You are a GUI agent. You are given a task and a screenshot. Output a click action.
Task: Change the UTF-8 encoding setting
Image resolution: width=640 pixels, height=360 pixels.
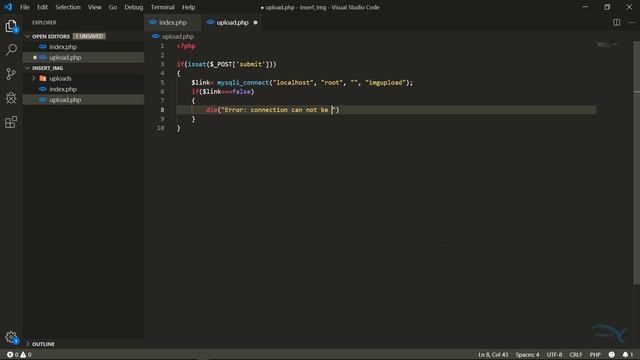pyautogui.click(x=554, y=355)
